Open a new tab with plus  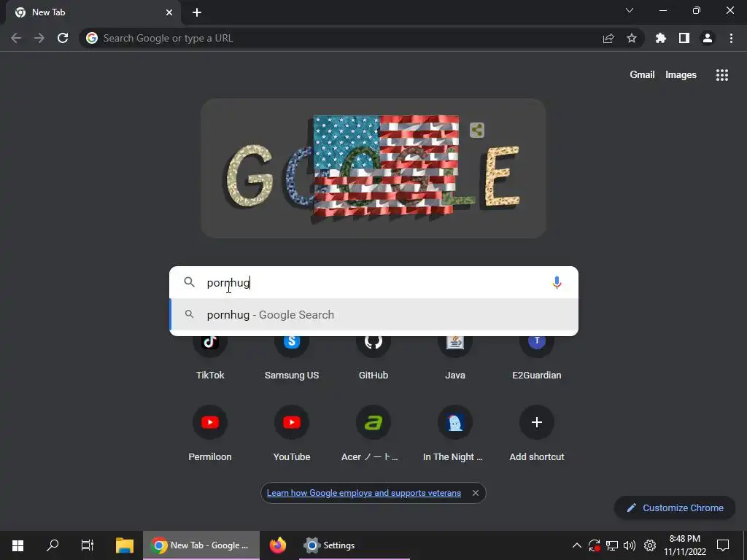pyautogui.click(x=197, y=12)
